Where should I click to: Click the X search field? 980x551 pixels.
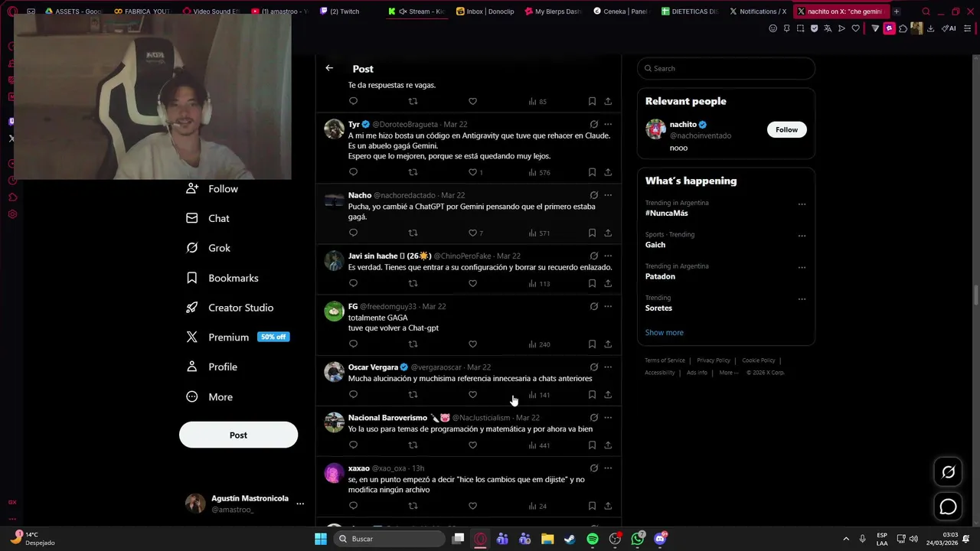click(x=726, y=68)
